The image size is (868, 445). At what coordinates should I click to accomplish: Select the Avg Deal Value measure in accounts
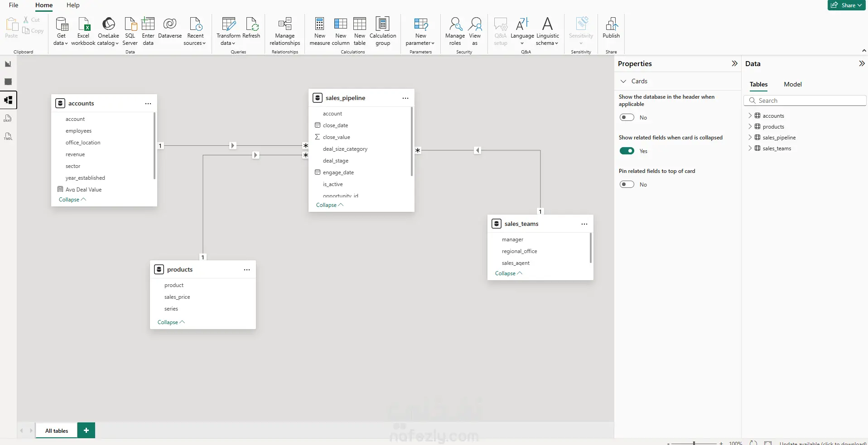tap(83, 190)
